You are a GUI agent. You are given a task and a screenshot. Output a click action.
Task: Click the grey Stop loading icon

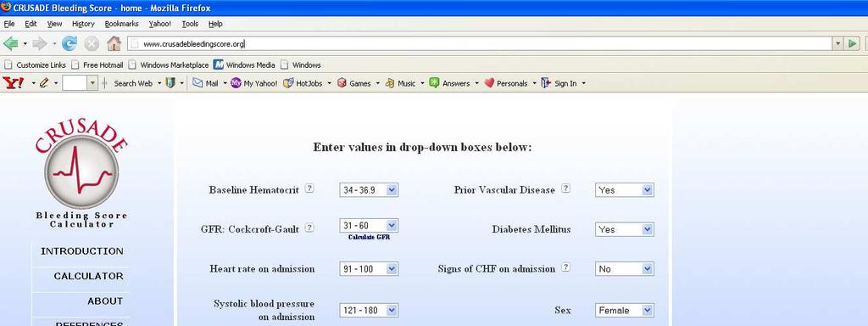tap(92, 43)
